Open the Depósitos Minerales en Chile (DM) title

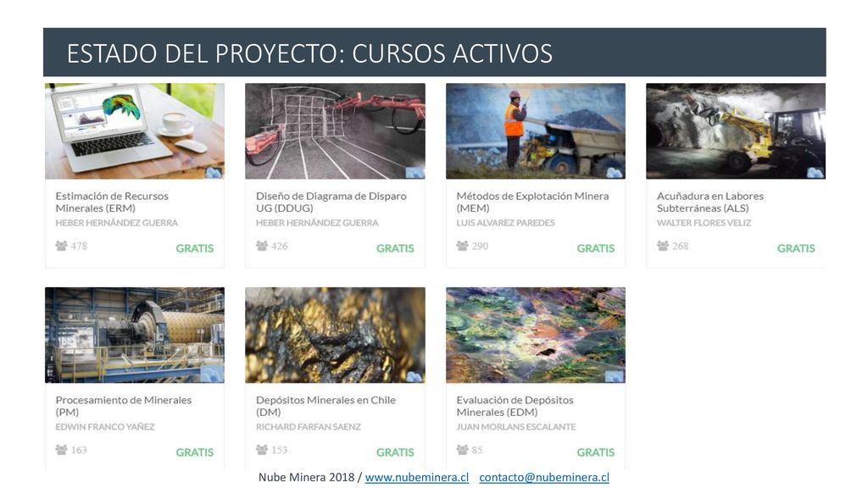(325, 406)
